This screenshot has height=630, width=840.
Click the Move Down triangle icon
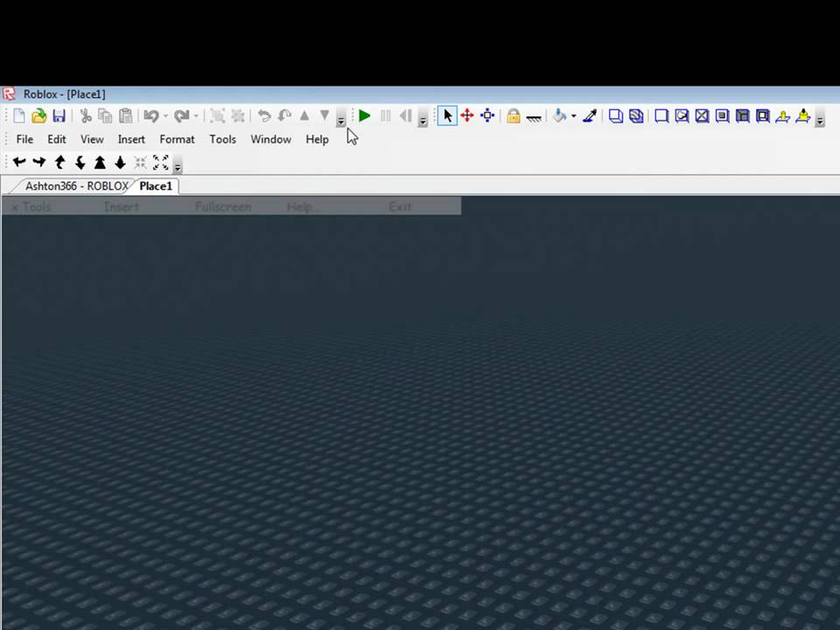[x=325, y=115]
